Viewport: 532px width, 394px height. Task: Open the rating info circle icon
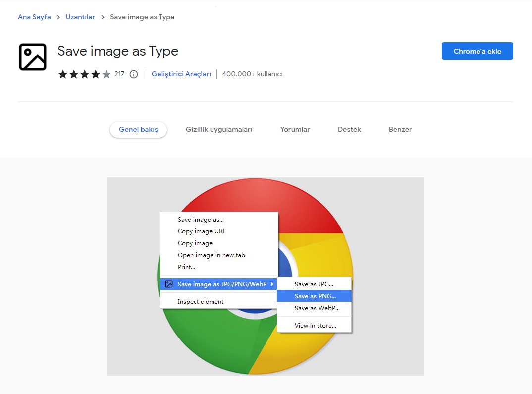pos(134,74)
